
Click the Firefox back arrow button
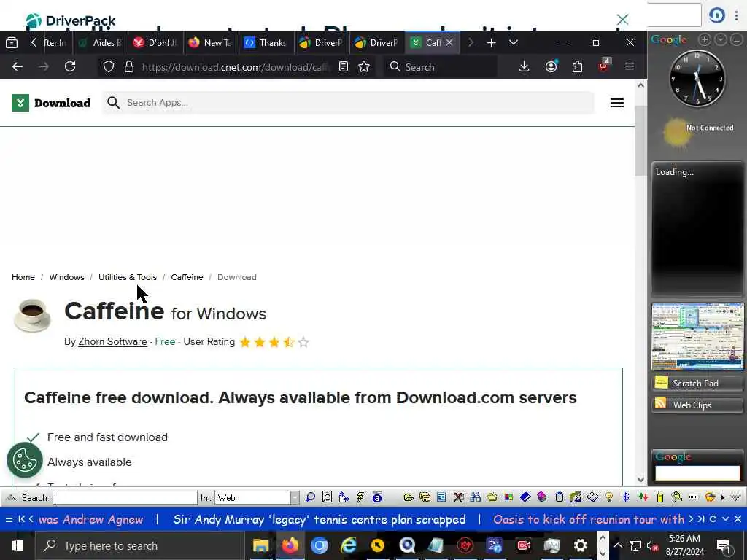(x=18, y=66)
